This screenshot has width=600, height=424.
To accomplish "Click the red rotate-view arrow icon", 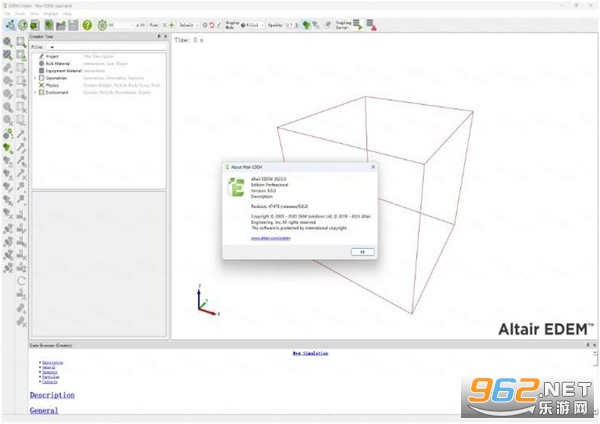I will click(x=212, y=25).
